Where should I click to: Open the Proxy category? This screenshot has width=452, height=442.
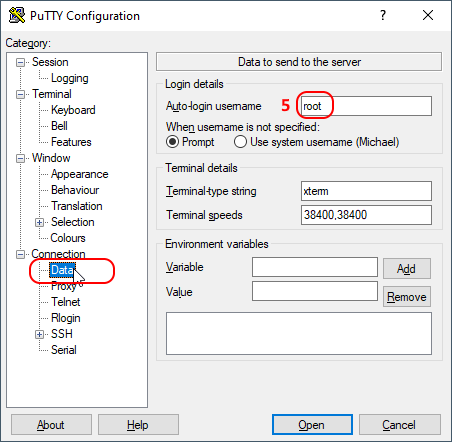pos(64,286)
